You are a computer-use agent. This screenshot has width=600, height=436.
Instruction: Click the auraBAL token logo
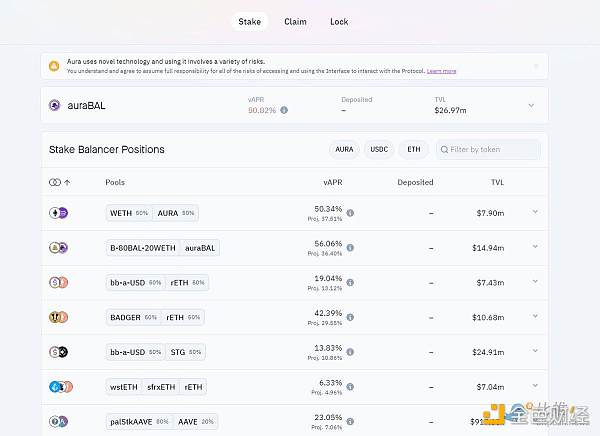(x=56, y=105)
